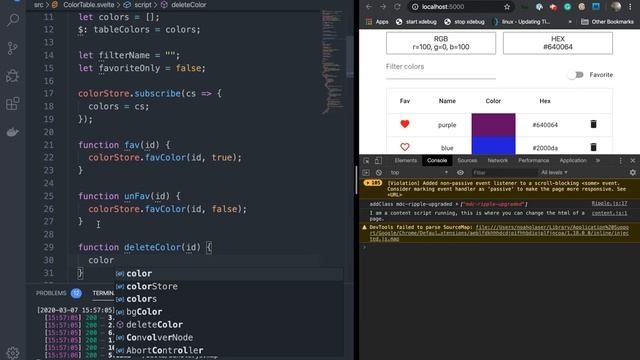This screenshot has width=640, height=360.
Task: Open the Terminal panel tab
Action: point(103,293)
